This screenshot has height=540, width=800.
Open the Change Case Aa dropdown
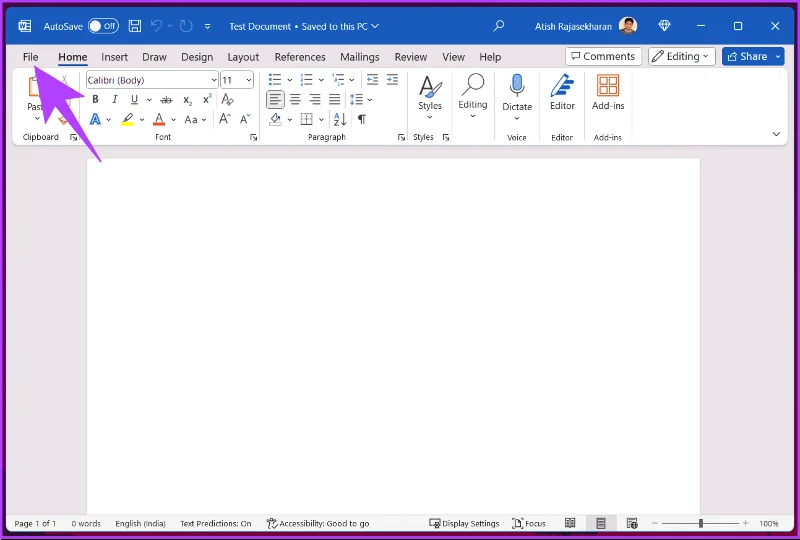coord(195,120)
